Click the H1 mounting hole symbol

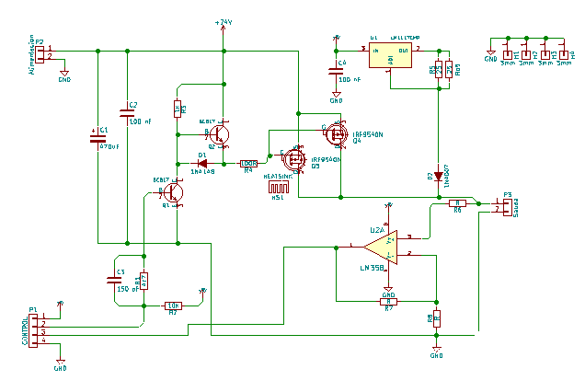[x=508, y=55]
